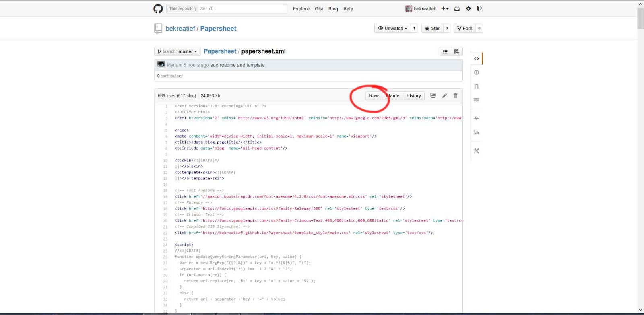This screenshot has width=644, height=315.
Task: Open Pull Requests in sidebar
Action: (x=477, y=86)
